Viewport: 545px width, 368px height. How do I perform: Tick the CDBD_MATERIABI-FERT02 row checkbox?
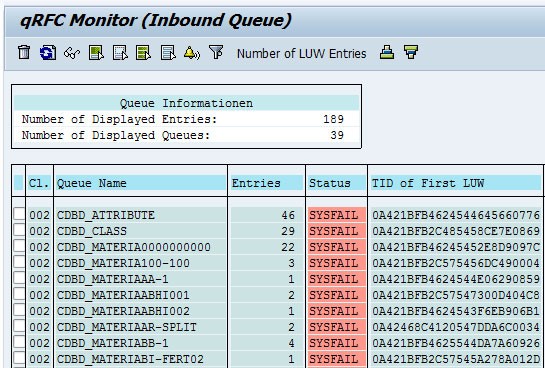tap(19, 358)
